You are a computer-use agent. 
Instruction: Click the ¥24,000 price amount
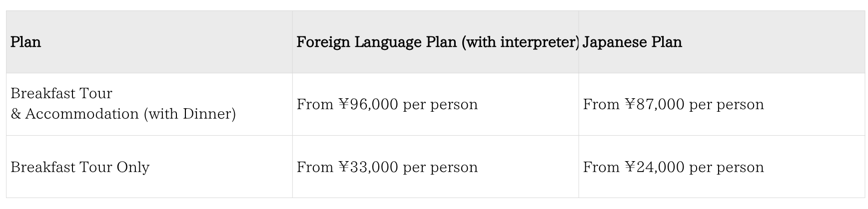pos(655,167)
